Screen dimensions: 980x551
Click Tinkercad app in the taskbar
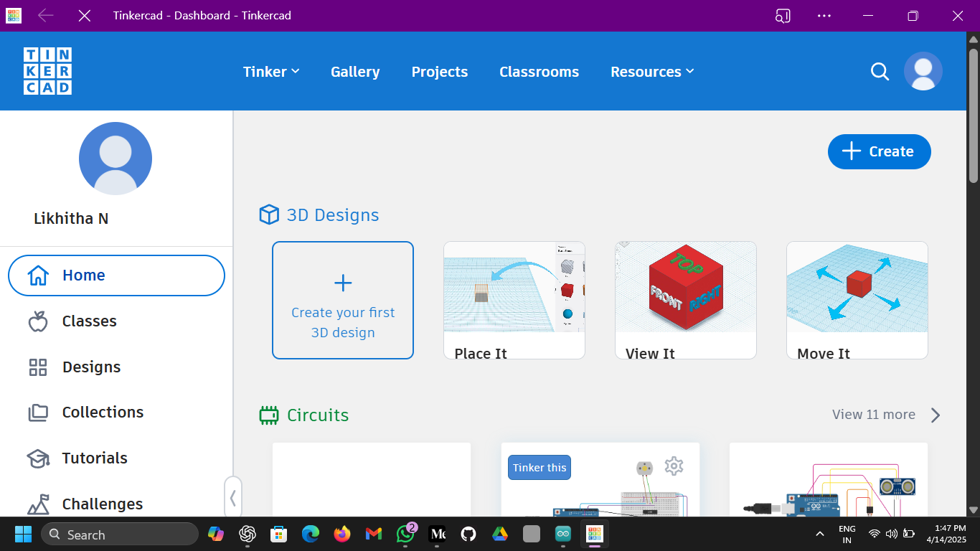595,534
